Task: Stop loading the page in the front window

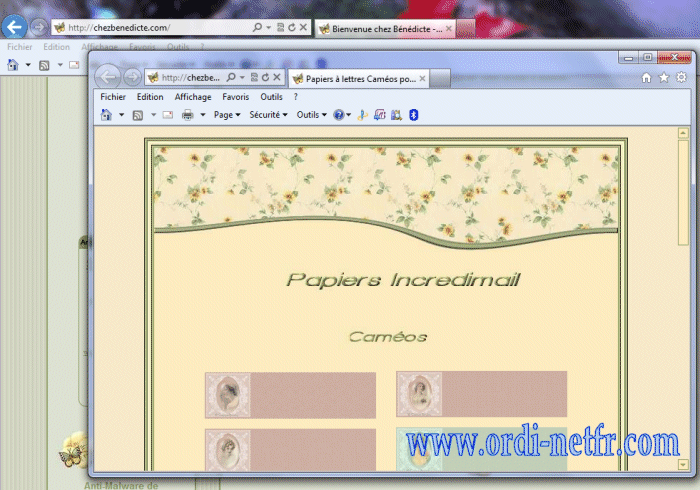Action: tap(277, 77)
